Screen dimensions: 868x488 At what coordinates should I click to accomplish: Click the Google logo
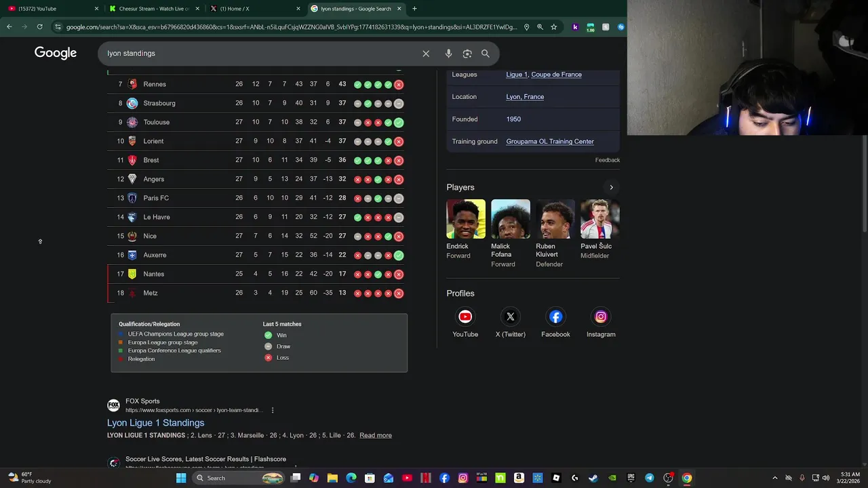click(x=56, y=53)
